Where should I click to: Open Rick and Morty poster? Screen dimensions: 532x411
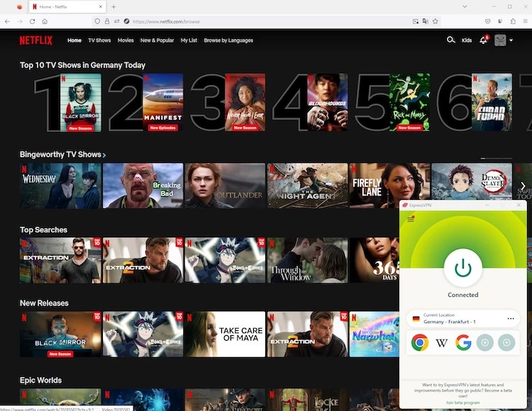[x=409, y=102]
